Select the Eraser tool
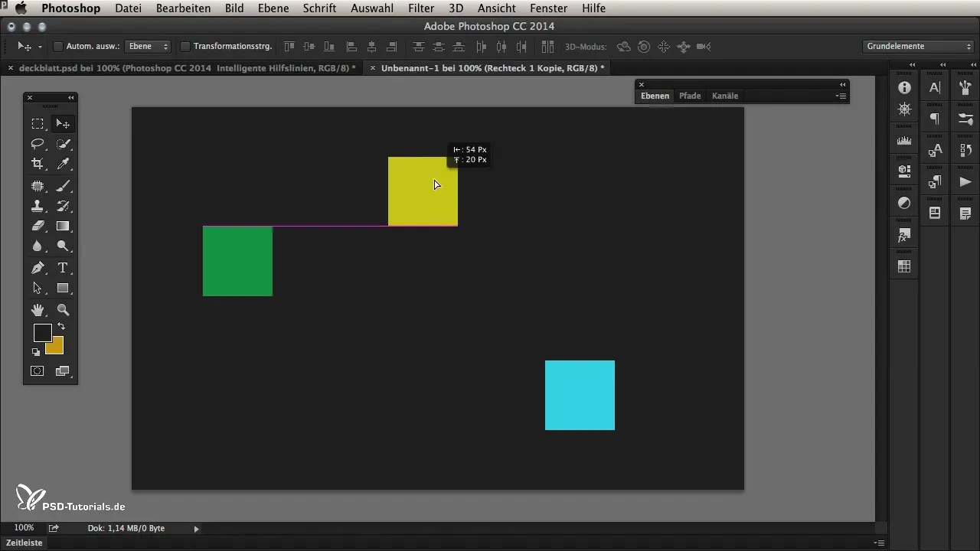980x551 pixels. (37, 226)
